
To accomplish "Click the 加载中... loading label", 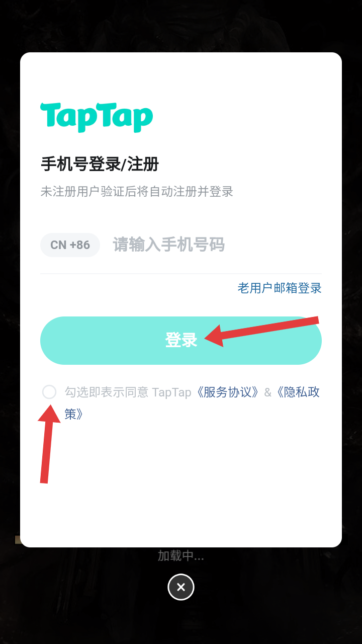I will coord(181,556).
